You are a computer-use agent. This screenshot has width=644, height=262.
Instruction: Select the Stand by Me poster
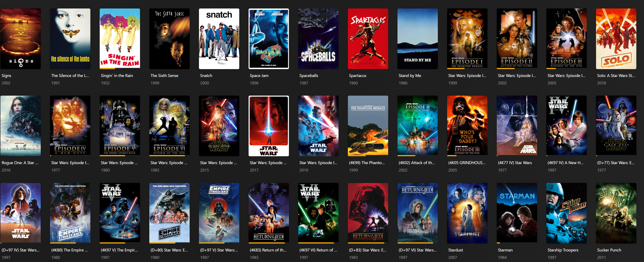pos(418,39)
